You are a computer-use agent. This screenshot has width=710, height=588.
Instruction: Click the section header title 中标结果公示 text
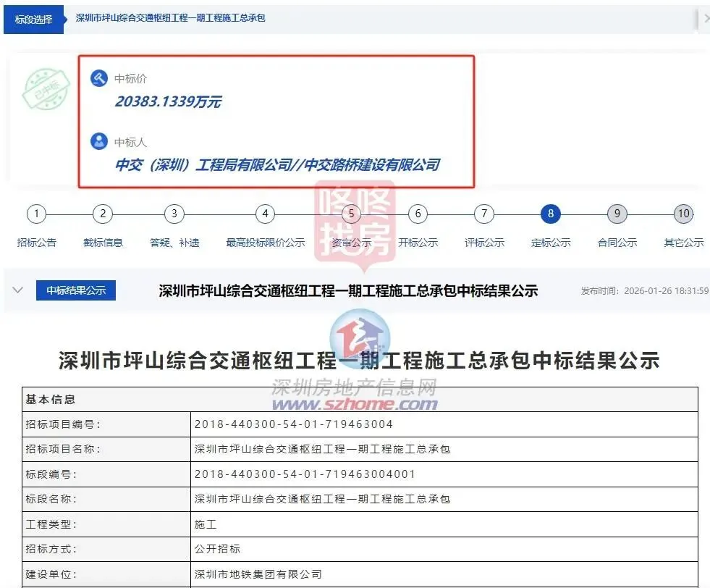(348, 290)
